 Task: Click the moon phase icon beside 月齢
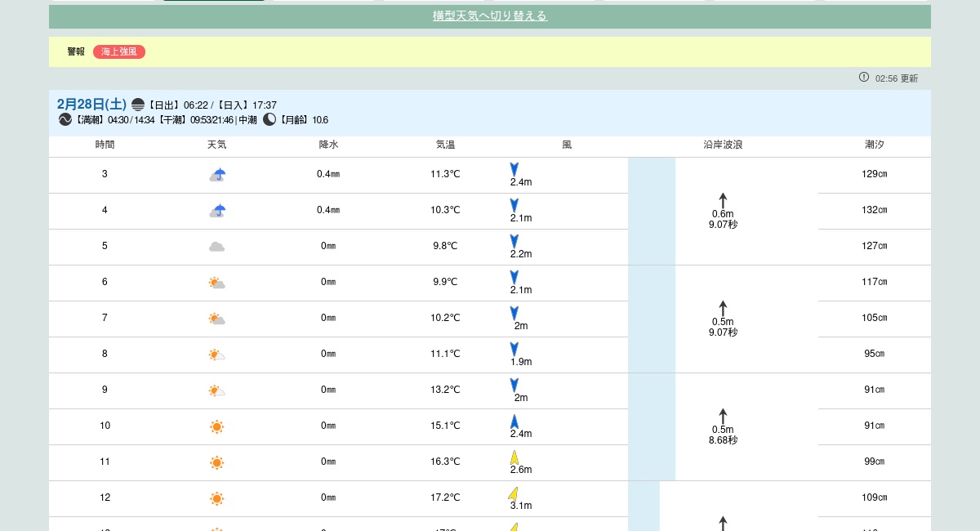point(269,119)
